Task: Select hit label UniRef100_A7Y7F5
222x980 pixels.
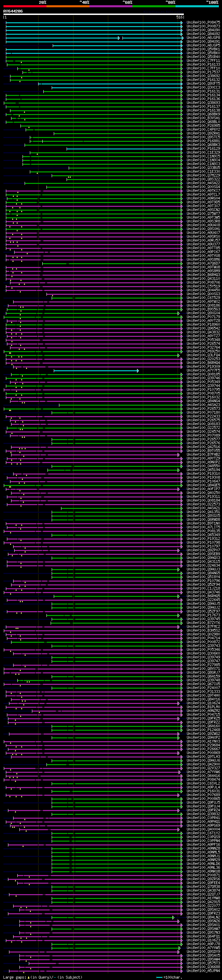Action: point(203,371)
